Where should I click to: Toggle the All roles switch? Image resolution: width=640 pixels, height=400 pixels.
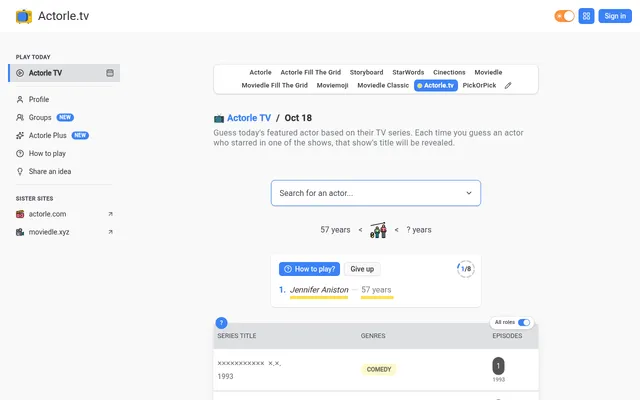pyautogui.click(x=524, y=322)
